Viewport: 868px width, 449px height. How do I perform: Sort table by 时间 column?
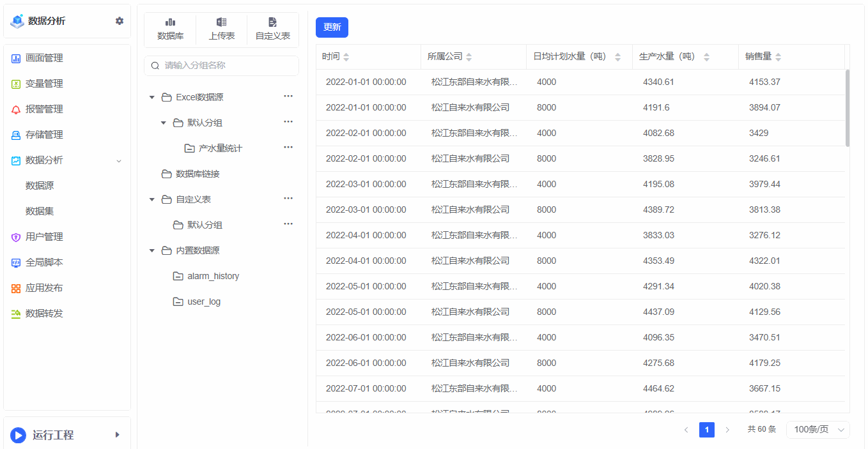[x=346, y=57]
